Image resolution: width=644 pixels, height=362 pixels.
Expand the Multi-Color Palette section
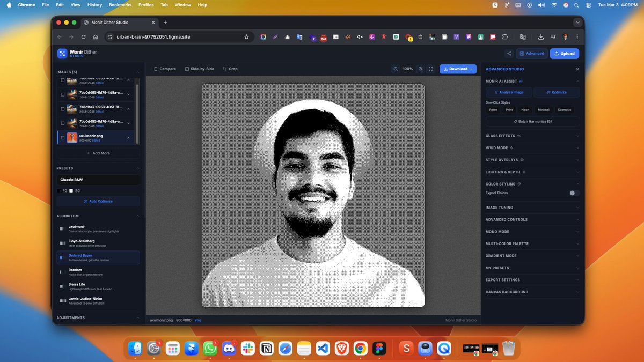point(532,243)
